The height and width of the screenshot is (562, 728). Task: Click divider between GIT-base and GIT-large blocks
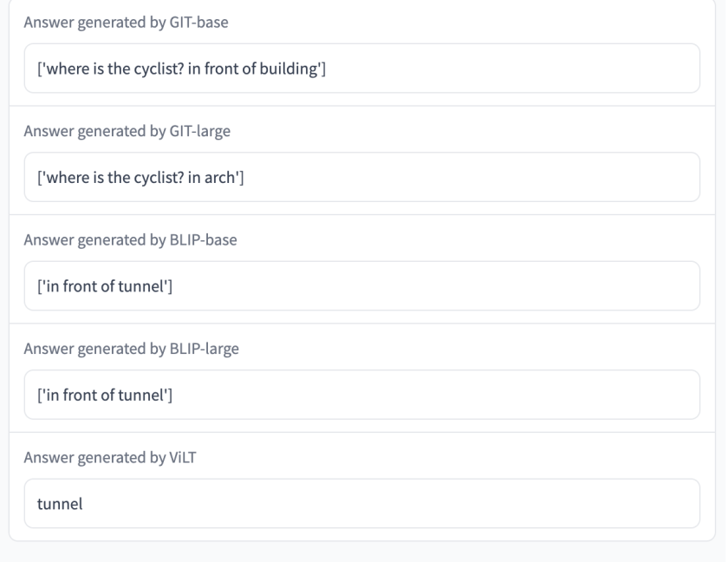point(362,106)
